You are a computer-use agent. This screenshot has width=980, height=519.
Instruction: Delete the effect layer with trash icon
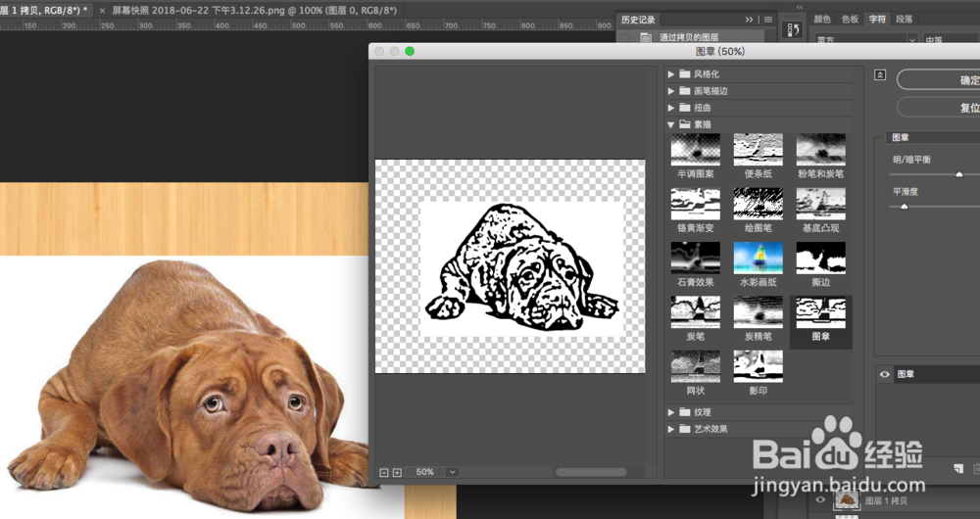tap(976, 468)
